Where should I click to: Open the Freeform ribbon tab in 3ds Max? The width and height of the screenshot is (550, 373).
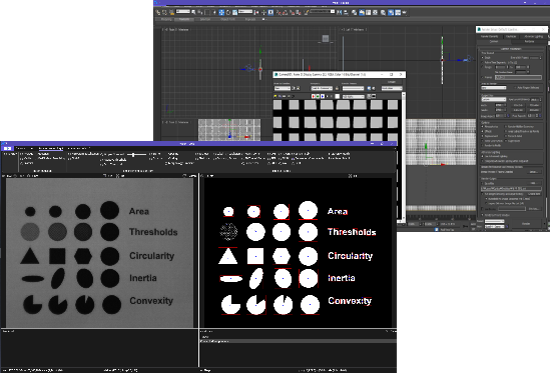(184, 19)
